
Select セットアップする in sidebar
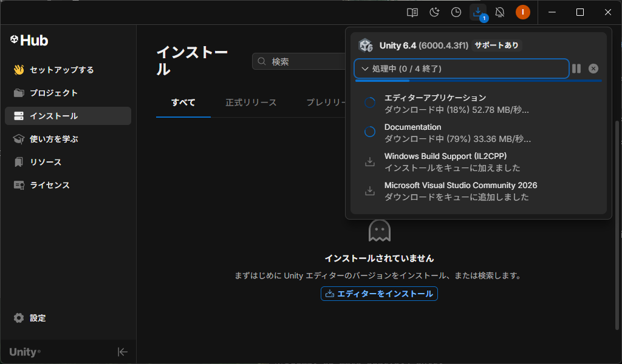point(61,70)
